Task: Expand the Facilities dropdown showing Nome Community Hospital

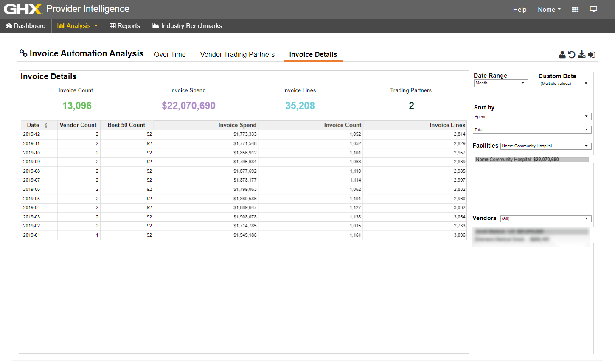Action: 546,146
